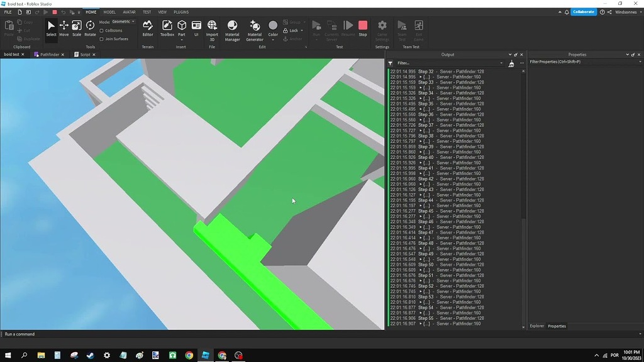Open the Windsonnes account dropdown
Image resolution: width=644 pixels, height=362 pixels.
click(628, 13)
